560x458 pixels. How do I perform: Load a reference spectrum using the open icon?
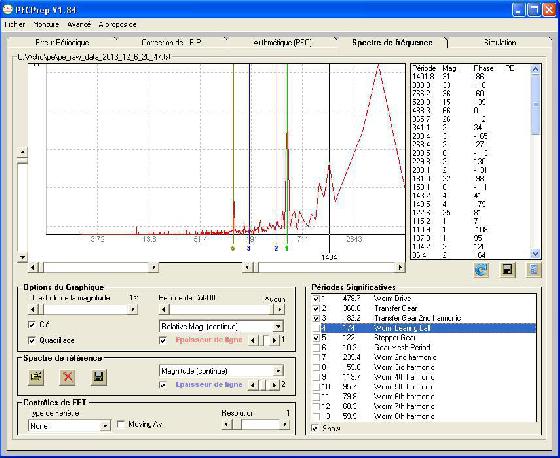coord(36,377)
